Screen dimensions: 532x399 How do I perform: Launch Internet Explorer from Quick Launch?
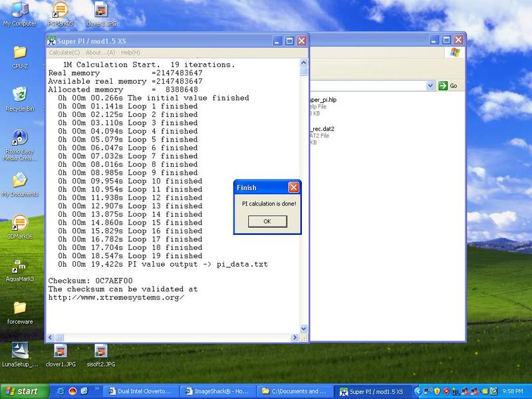[61, 391]
